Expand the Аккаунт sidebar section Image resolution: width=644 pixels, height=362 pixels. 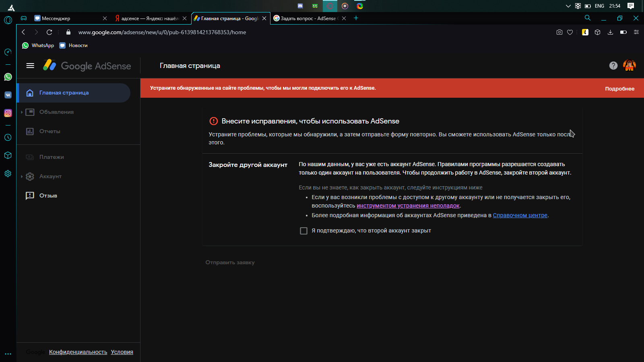(22, 177)
